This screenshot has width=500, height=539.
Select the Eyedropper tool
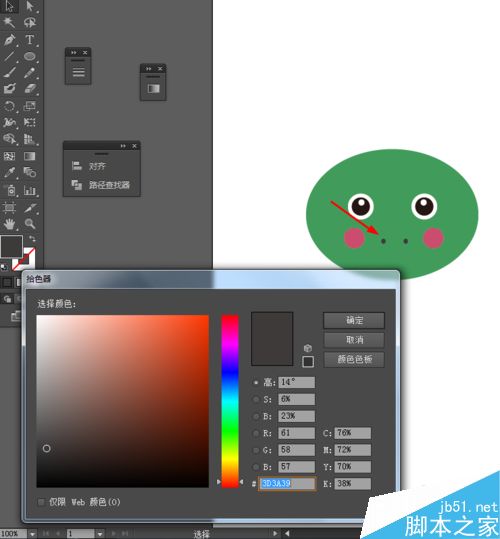coord(9,172)
